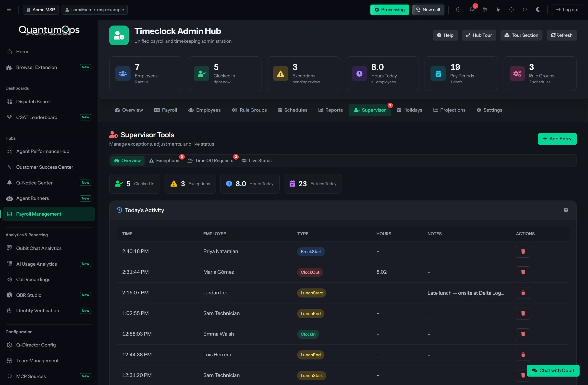The width and height of the screenshot is (588, 385).
Task: Open the Live Status sub-tab
Action: pyautogui.click(x=257, y=161)
